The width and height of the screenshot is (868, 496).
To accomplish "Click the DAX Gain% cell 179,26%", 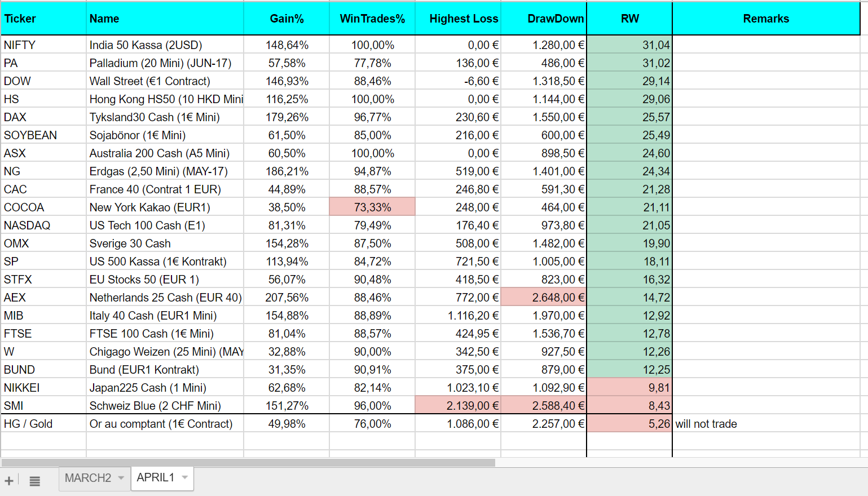I will (x=287, y=117).
